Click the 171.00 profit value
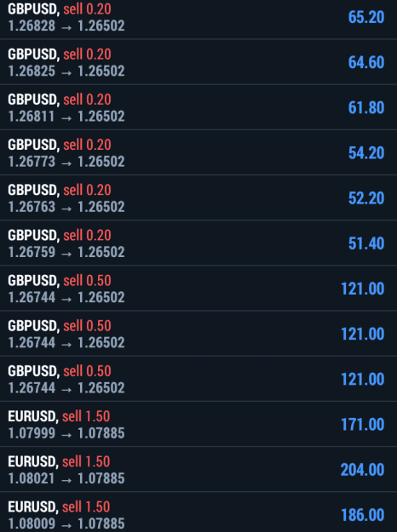The height and width of the screenshot is (532, 397). pyautogui.click(x=362, y=425)
